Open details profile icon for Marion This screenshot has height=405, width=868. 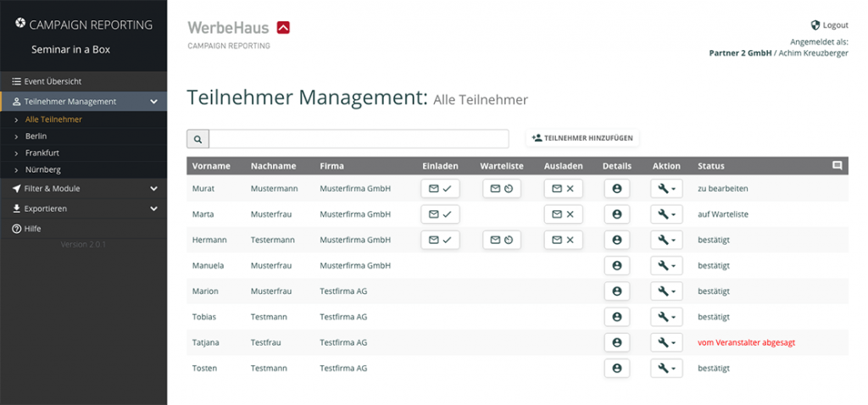(617, 291)
